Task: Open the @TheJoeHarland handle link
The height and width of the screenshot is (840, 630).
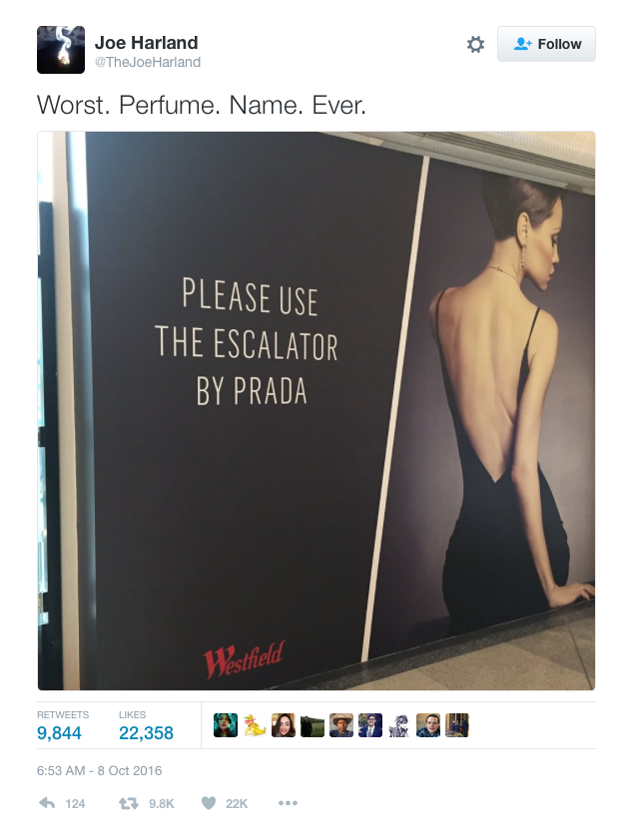Action: click(148, 62)
